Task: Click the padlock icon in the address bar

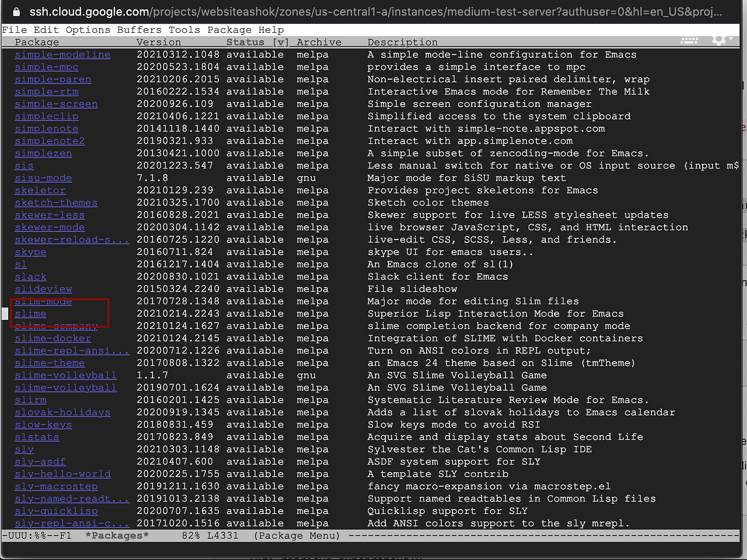Action: [x=16, y=11]
